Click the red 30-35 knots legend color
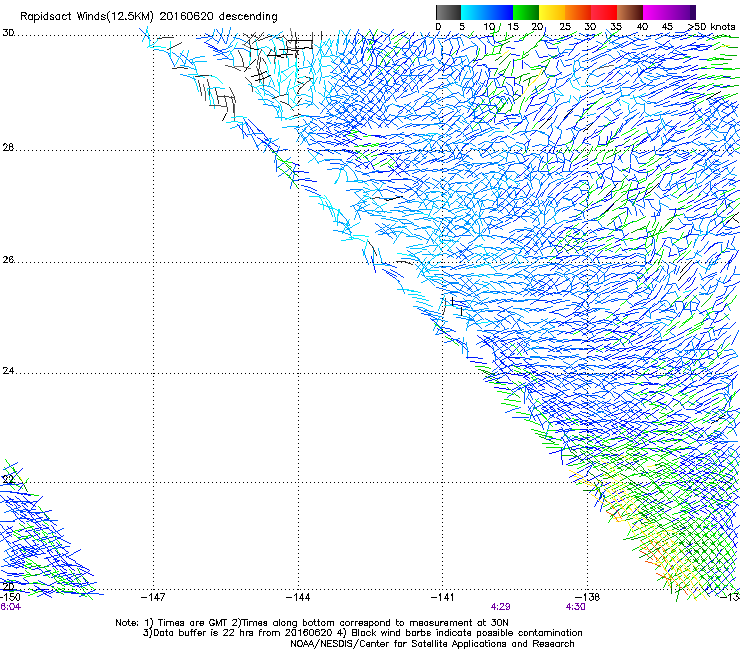This screenshot has width=740, height=650. pos(604,12)
